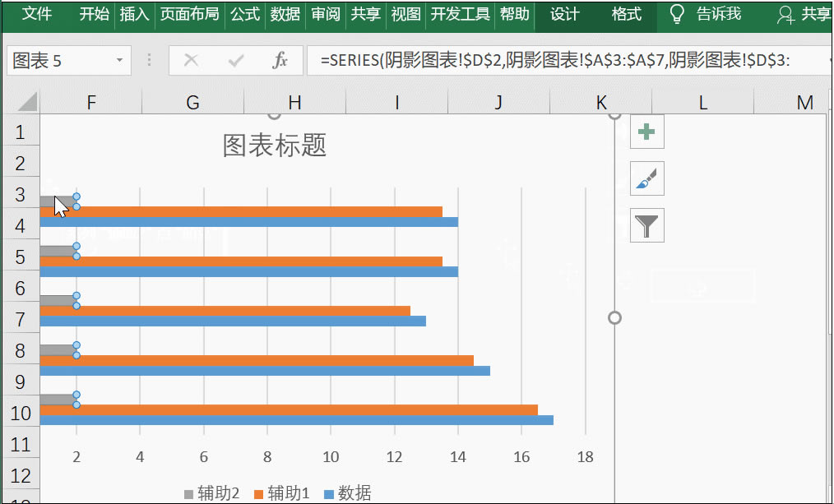Open Chart Elements with the green plus icon
The image size is (834, 504).
646,132
